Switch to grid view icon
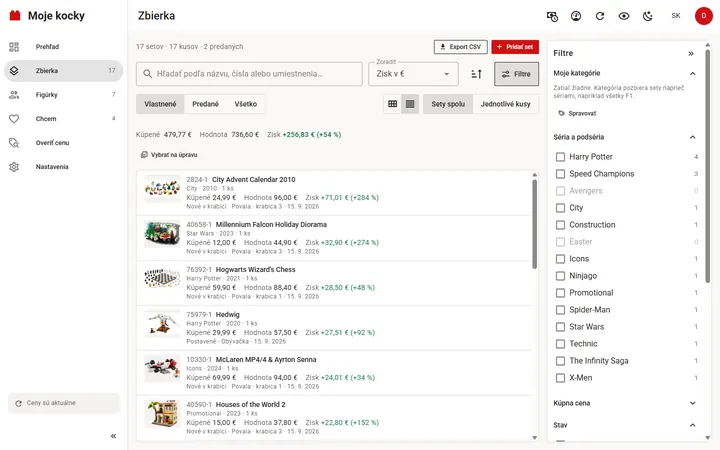Image resolution: width=720 pixels, height=450 pixels. click(393, 104)
